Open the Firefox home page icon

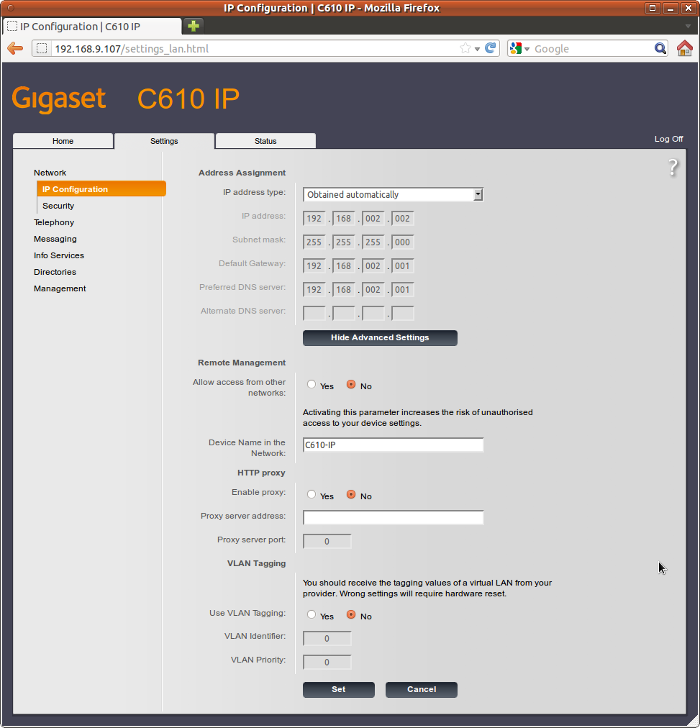pyautogui.click(x=685, y=48)
